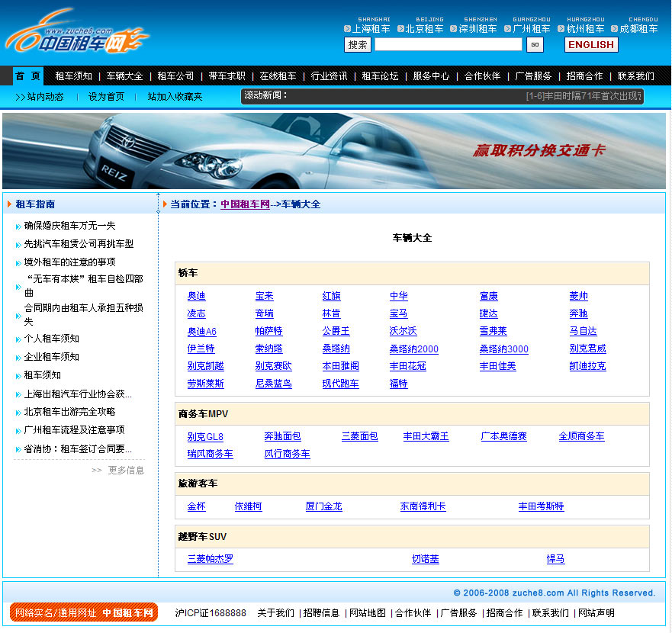Viewport: 672px width, 633px height.
Task: Open the 三菱帕杰罗 SUV link
Action: tap(211, 559)
